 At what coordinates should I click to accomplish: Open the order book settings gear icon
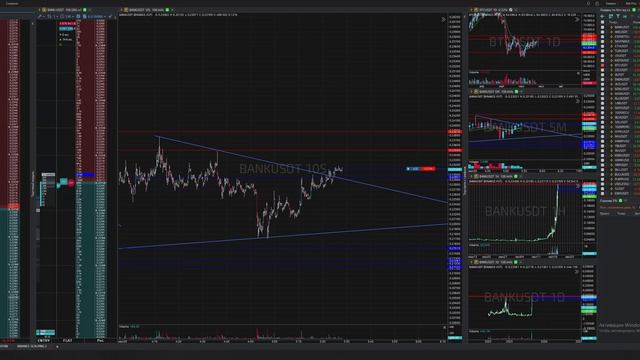point(78,17)
